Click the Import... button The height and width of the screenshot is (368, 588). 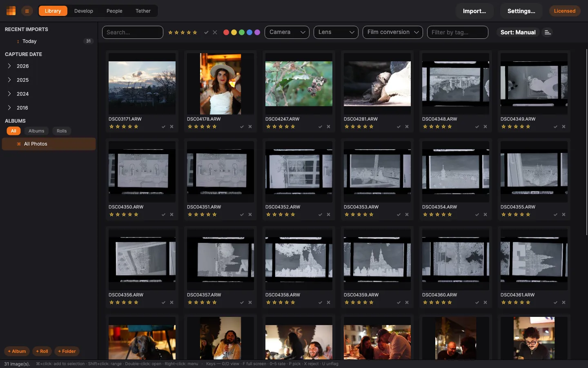(x=474, y=11)
